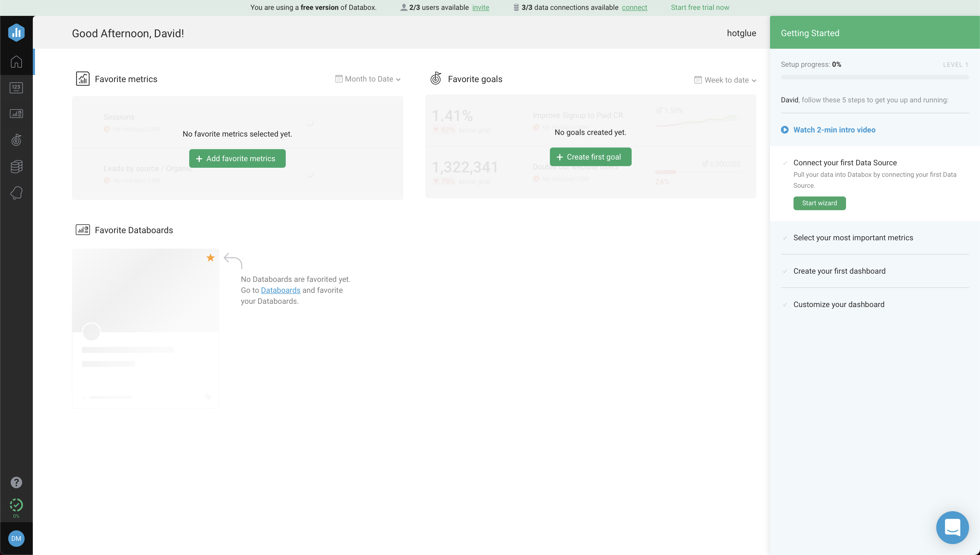Click the Good Afternoon, David! greeting

(128, 33)
